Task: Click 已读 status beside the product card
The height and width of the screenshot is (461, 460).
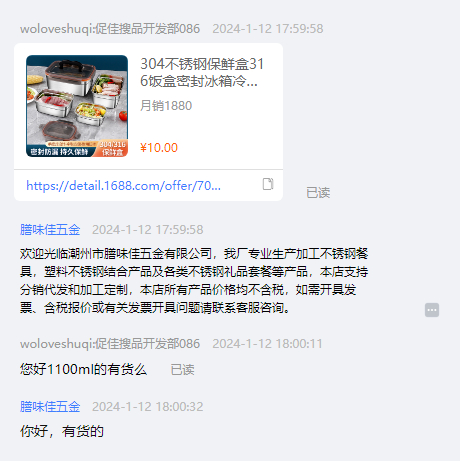Action: 318,193
